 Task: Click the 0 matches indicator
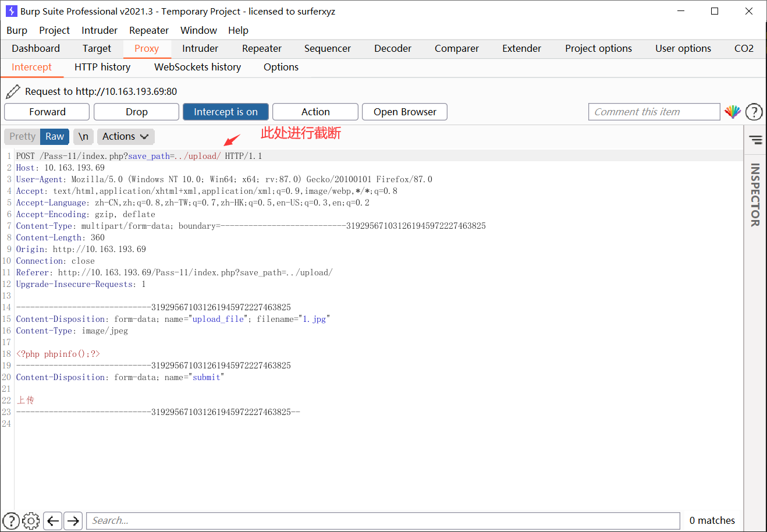pos(712,520)
